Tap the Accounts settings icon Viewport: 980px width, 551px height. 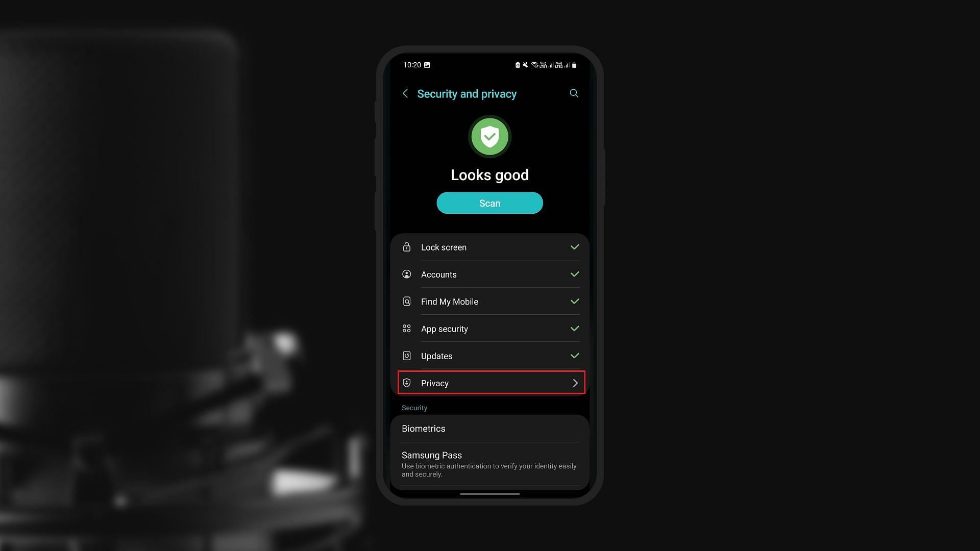click(x=406, y=274)
